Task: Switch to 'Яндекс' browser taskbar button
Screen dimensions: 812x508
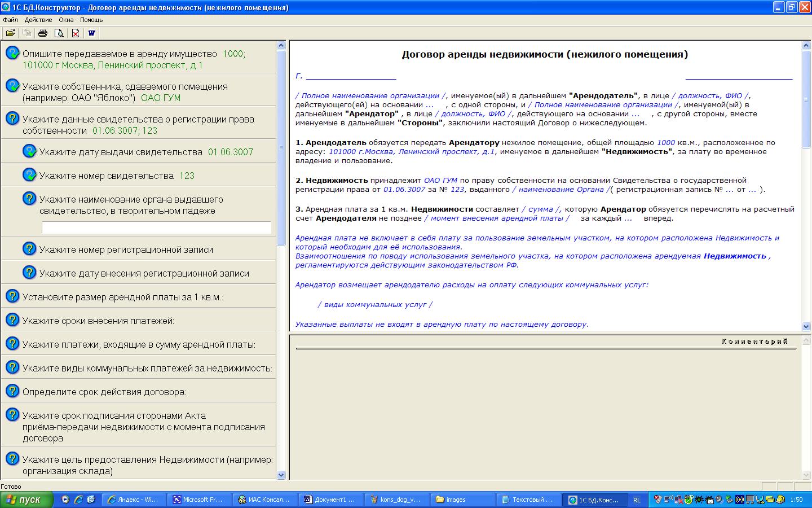Action: click(135, 500)
